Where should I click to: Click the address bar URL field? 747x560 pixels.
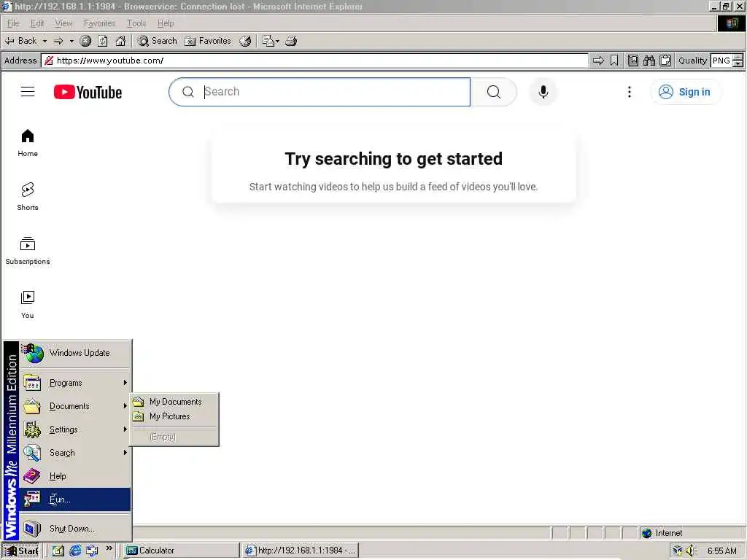[x=314, y=61]
